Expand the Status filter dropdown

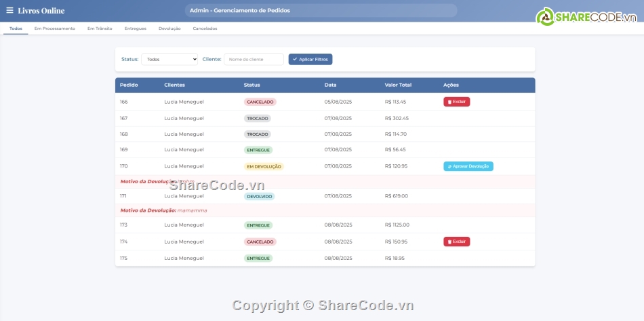click(x=169, y=60)
